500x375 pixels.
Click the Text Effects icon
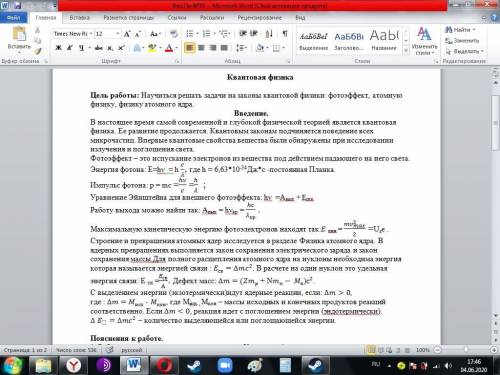pos(137,48)
